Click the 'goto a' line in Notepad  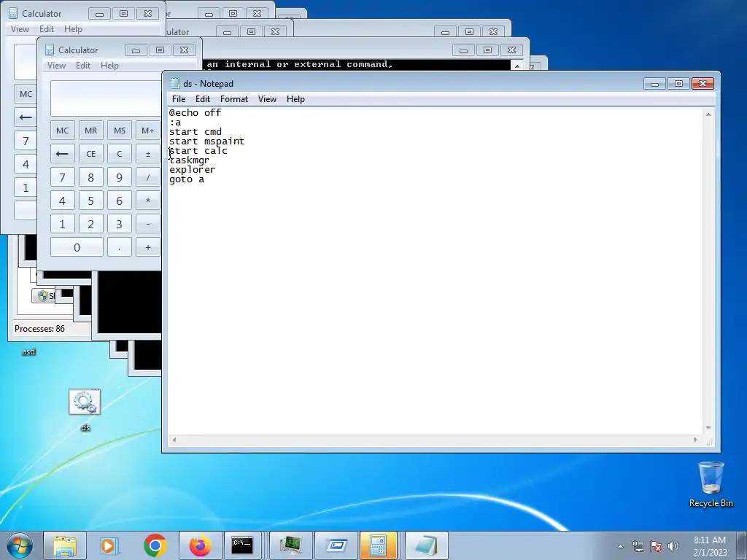[187, 179]
